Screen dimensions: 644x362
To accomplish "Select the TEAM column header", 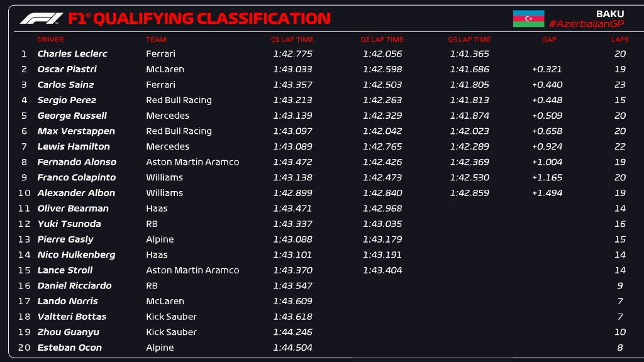I will (x=156, y=40).
